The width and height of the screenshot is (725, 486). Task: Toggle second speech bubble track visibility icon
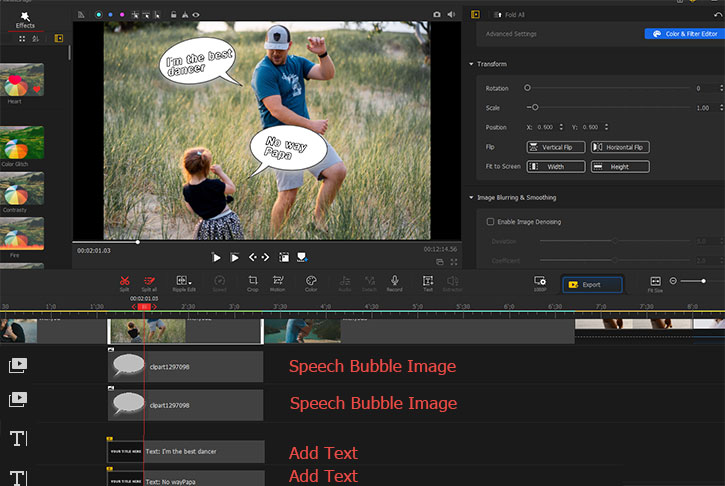pos(17,400)
